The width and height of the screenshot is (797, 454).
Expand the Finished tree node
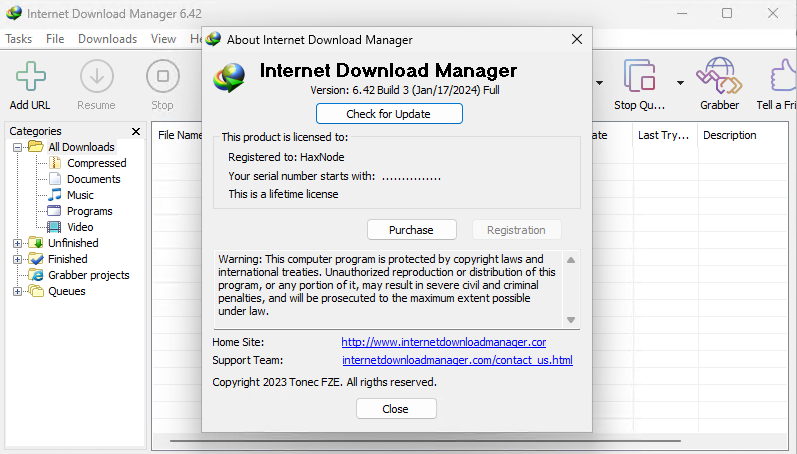pos(17,259)
